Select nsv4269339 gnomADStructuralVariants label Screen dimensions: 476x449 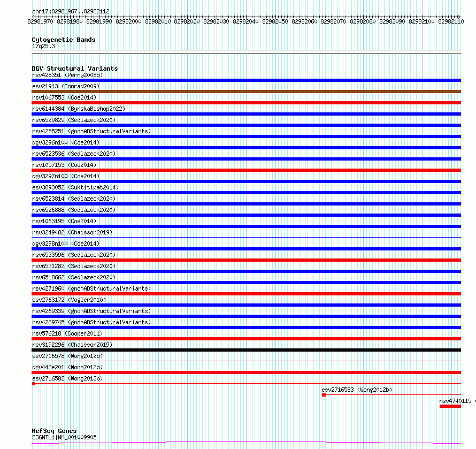coord(91,311)
